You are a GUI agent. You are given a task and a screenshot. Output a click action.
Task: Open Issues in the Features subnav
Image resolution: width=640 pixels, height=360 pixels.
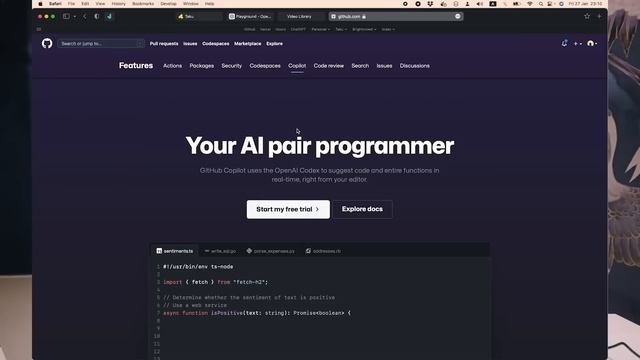click(x=384, y=66)
